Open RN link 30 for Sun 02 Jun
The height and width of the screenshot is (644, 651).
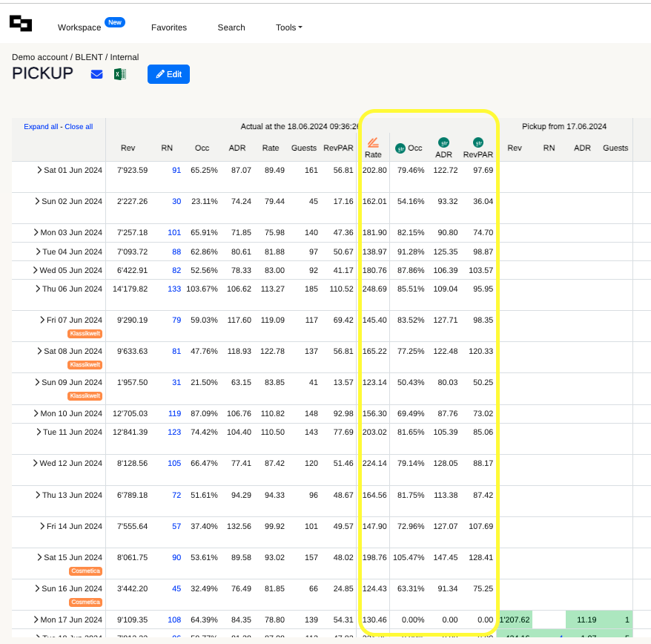(x=176, y=201)
